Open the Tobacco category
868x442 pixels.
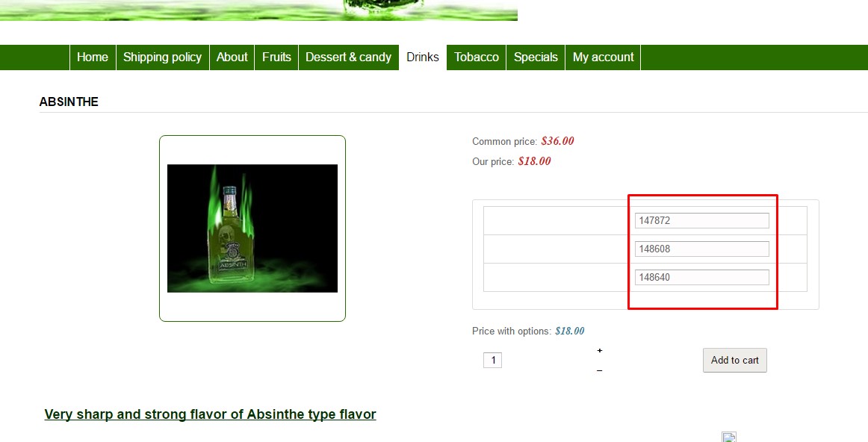477,57
